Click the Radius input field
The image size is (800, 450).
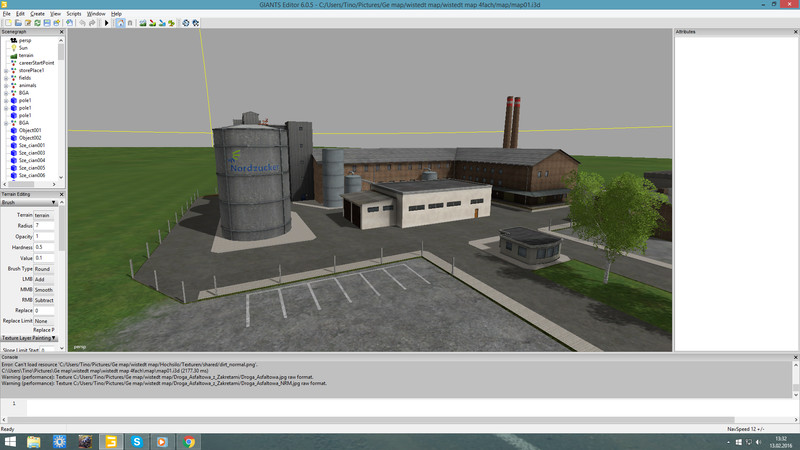[45, 225]
